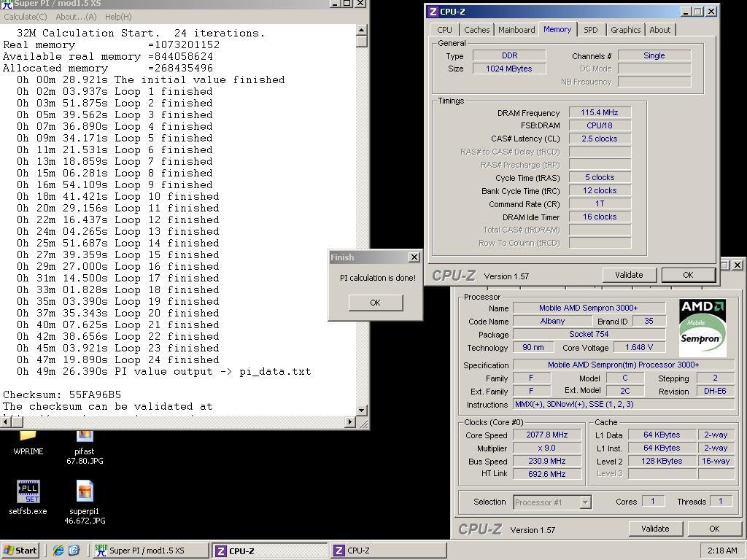Viewport: 747px width, 560px height.
Task: Click OK in the Finish dialog
Action: (x=376, y=303)
